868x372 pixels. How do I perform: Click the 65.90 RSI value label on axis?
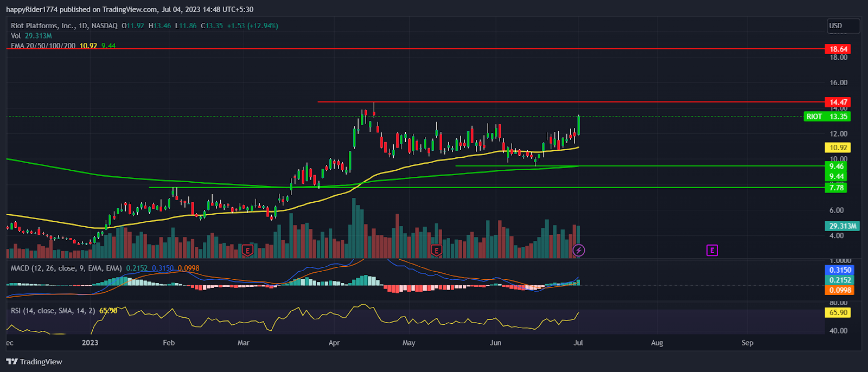click(838, 312)
